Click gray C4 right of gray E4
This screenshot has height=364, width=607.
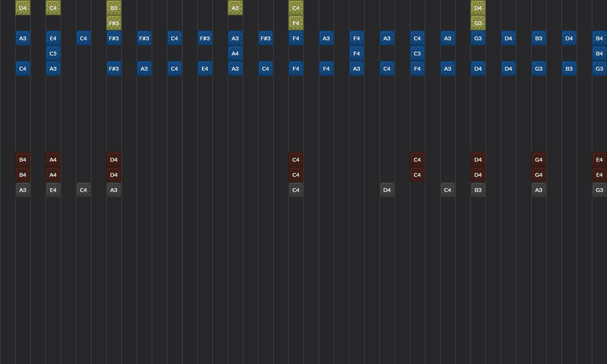point(83,190)
